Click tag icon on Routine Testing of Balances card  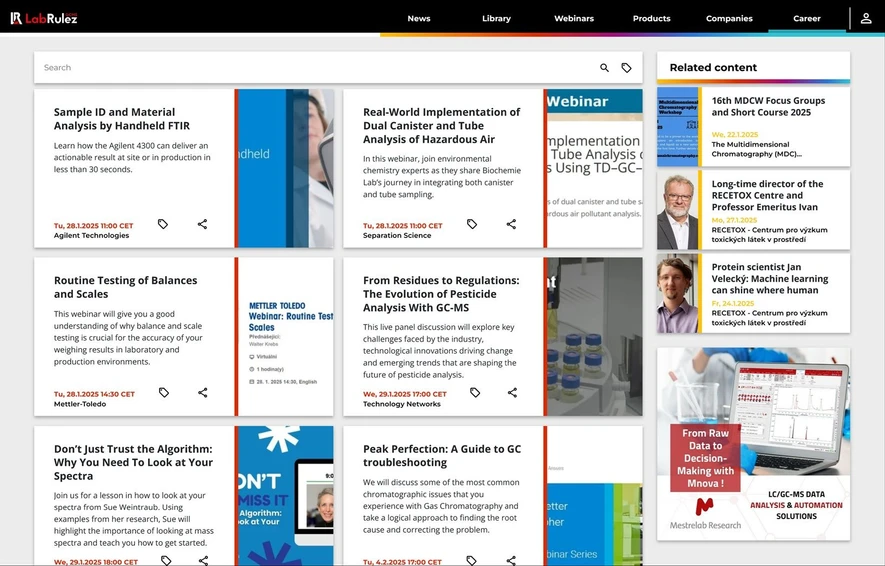(x=164, y=392)
